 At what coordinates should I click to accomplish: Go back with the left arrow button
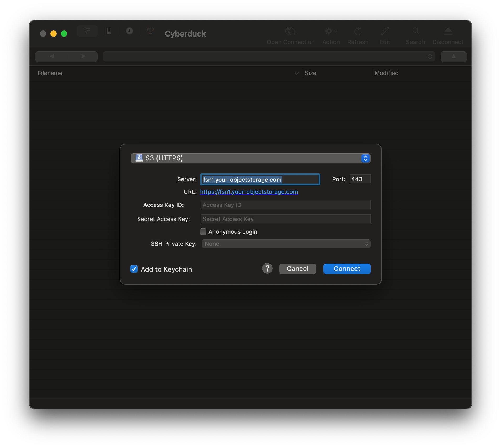point(52,56)
